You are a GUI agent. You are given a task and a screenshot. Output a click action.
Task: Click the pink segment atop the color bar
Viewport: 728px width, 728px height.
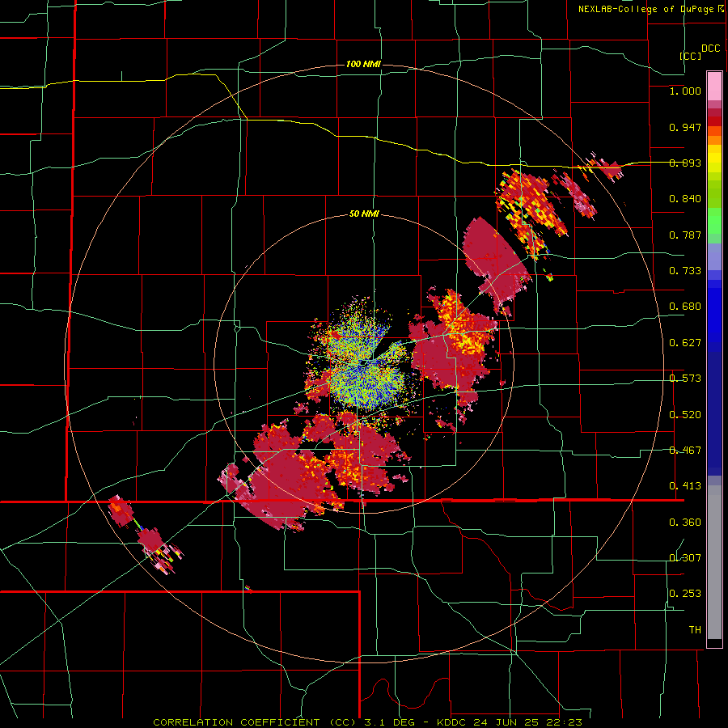coord(714,86)
